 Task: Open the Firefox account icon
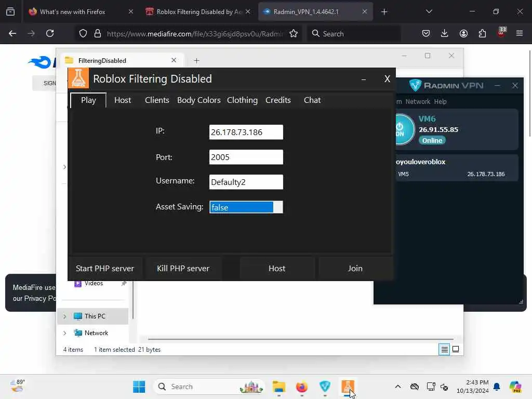tap(463, 33)
